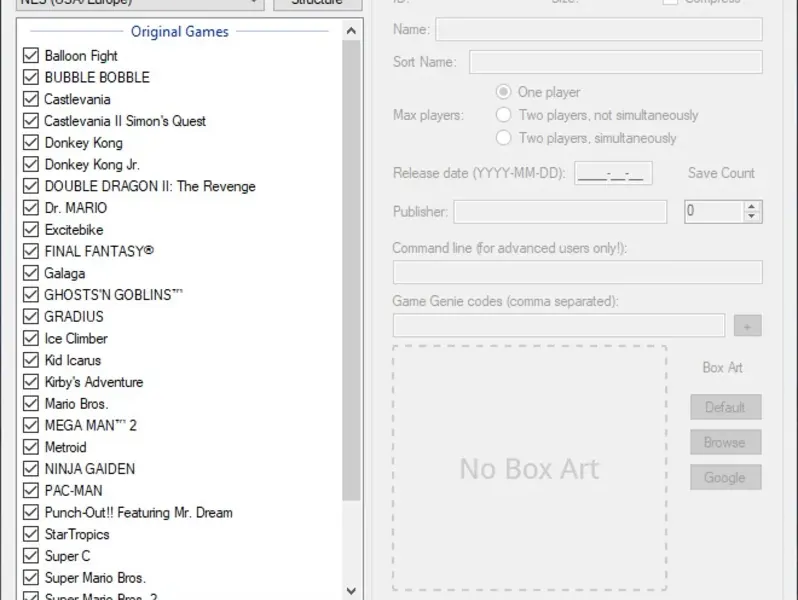This screenshot has width=798, height=600.
Task: Click into the Publisher field
Action: pos(560,211)
